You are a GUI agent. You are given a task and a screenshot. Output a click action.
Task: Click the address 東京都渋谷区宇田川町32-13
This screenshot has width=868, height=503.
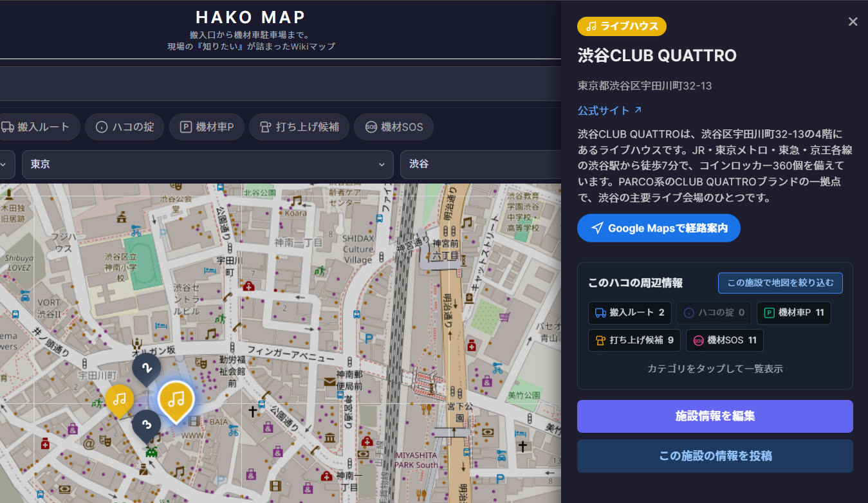point(645,86)
